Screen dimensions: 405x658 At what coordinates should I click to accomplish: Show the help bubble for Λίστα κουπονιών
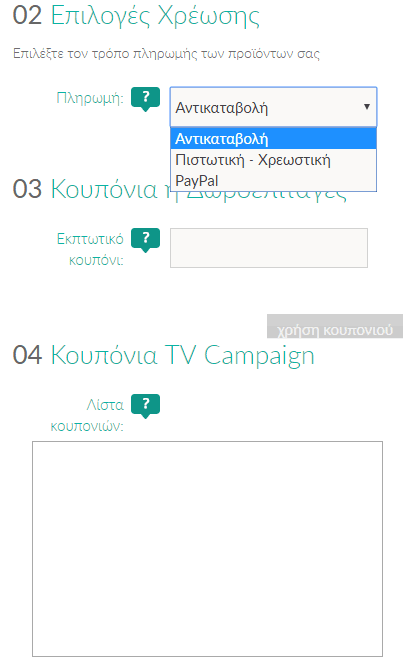click(145, 406)
